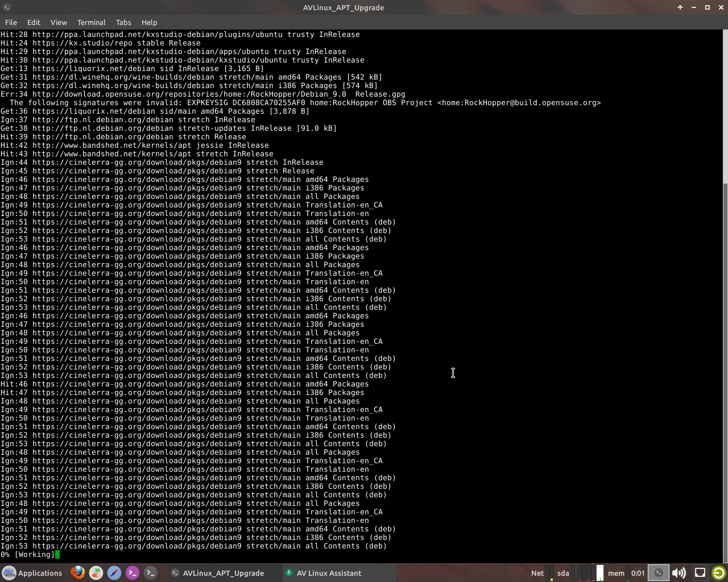
Task: Click the volume speaker tray icon
Action: coord(679,573)
